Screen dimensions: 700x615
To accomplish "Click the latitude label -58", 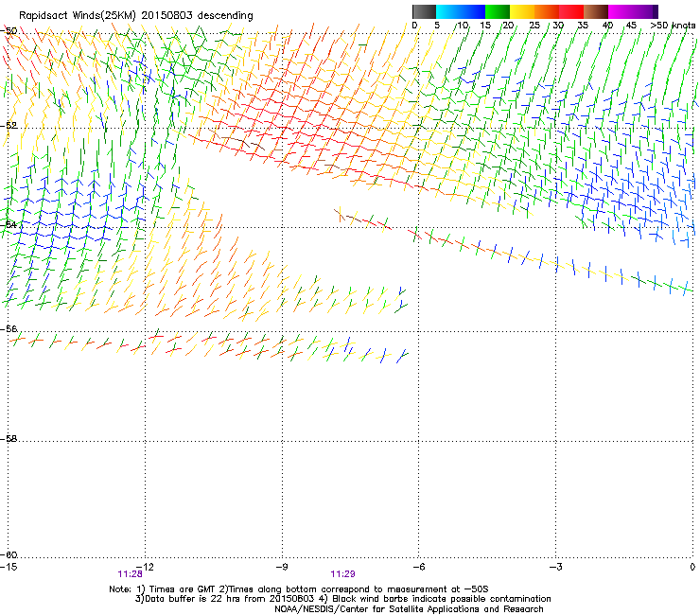I will point(9,439).
